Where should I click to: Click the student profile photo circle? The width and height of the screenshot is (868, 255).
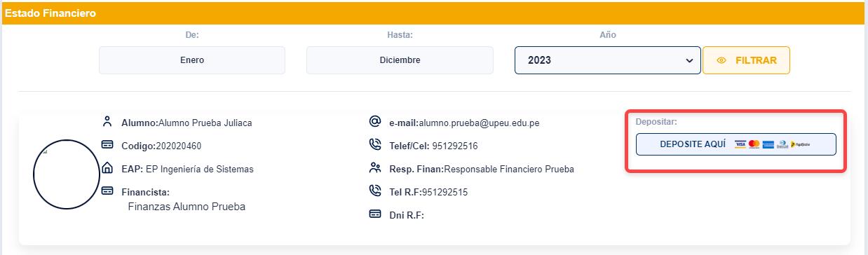click(67, 174)
